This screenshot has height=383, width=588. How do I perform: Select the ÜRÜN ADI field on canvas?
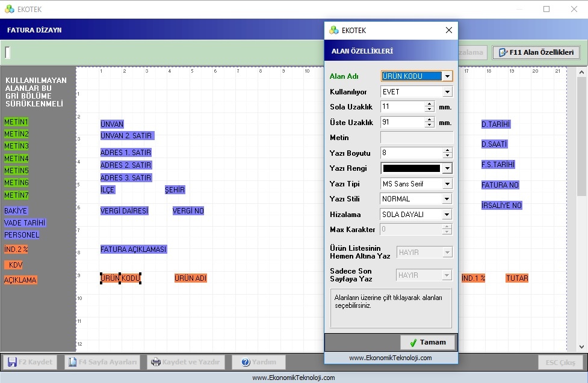[x=191, y=278]
